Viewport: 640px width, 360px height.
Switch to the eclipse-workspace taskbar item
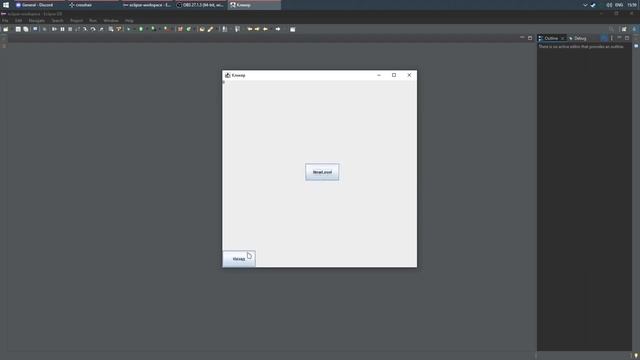[x=147, y=5]
